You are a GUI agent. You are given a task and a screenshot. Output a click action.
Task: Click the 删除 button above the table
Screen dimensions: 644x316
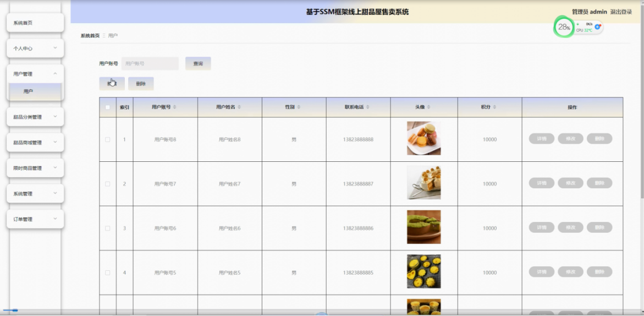tap(141, 84)
